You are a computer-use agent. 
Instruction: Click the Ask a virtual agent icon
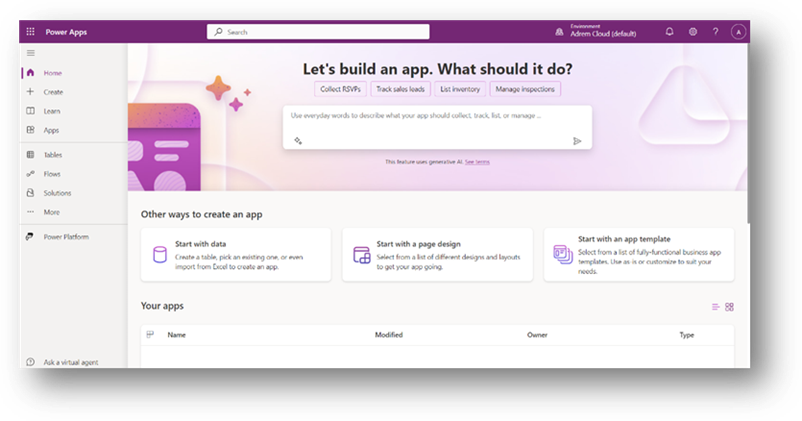tap(30, 362)
